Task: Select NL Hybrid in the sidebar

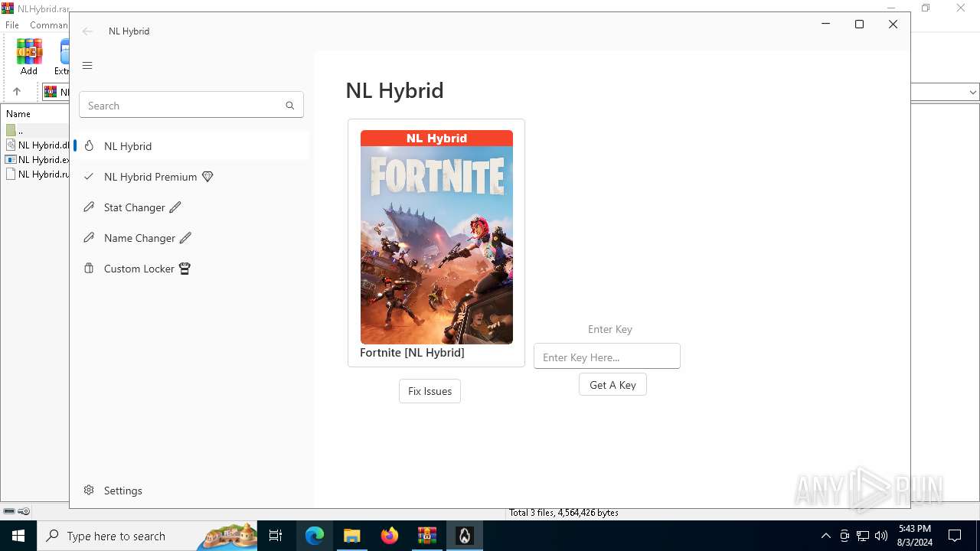Action: (x=191, y=146)
